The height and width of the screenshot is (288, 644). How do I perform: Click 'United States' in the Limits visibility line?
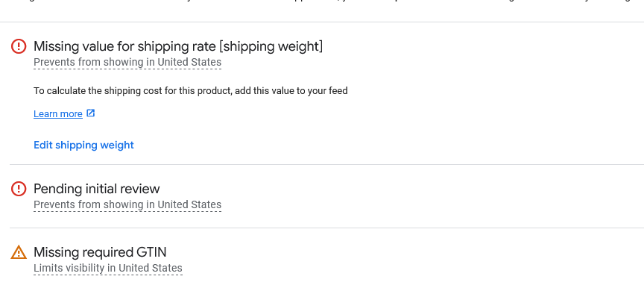[151, 268]
